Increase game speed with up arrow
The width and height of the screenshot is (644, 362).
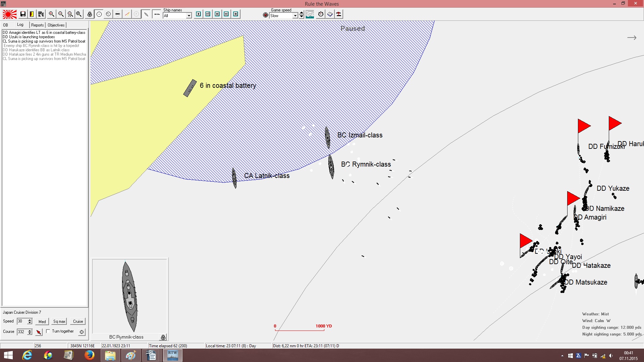[302, 13]
